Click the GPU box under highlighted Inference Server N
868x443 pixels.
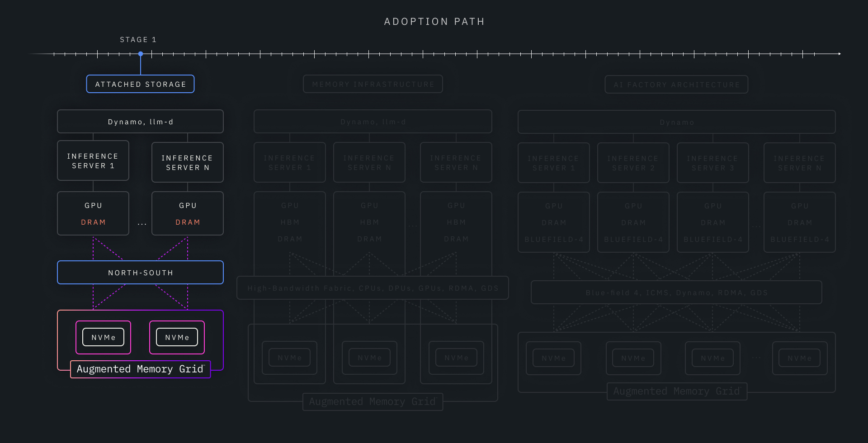click(x=188, y=213)
